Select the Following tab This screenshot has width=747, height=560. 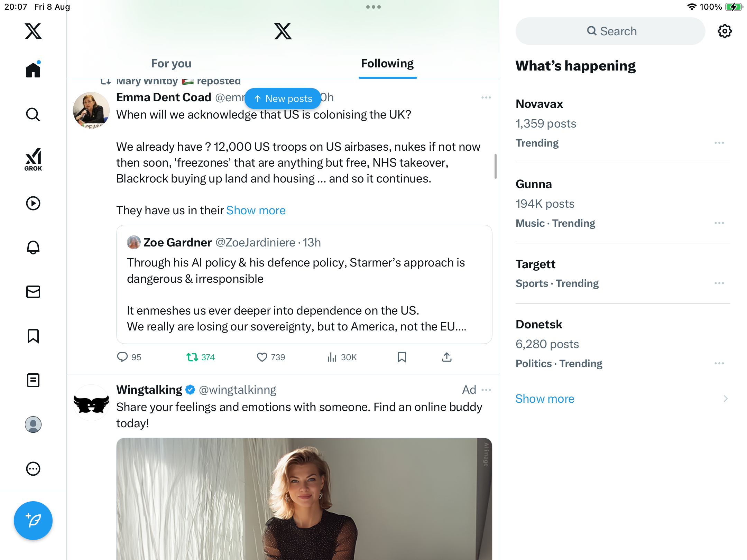(x=387, y=64)
